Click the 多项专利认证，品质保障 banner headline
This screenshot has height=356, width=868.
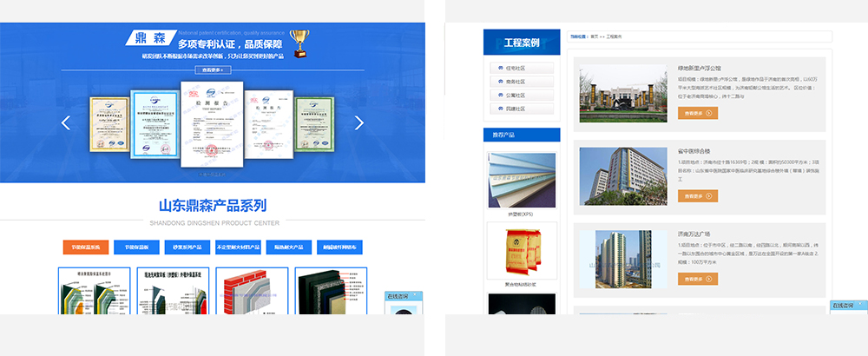230,43
